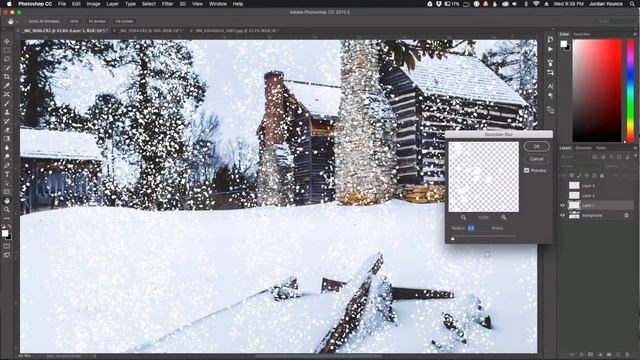
Task: Select the Move tool
Action: tap(7, 41)
